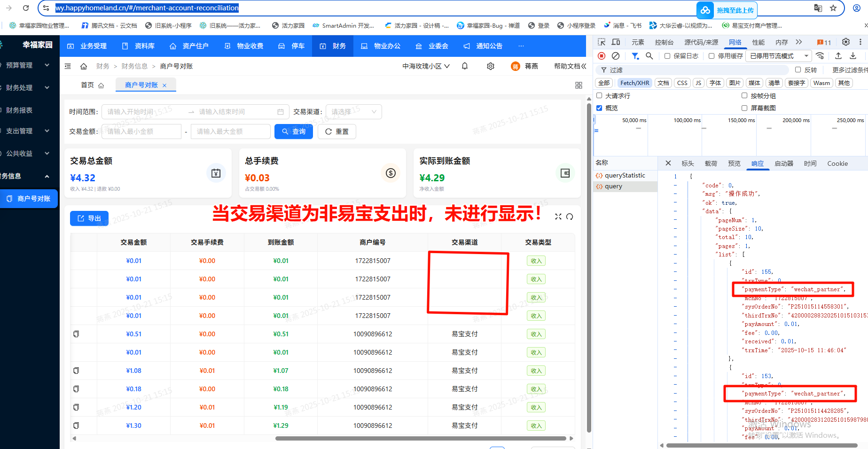
Task: Click the refresh icon above table
Action: point(570,217)
